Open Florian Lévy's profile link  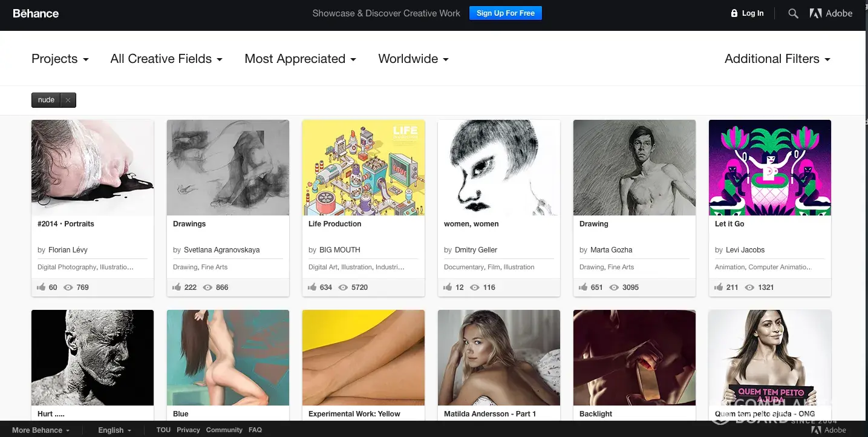[68, 249]
